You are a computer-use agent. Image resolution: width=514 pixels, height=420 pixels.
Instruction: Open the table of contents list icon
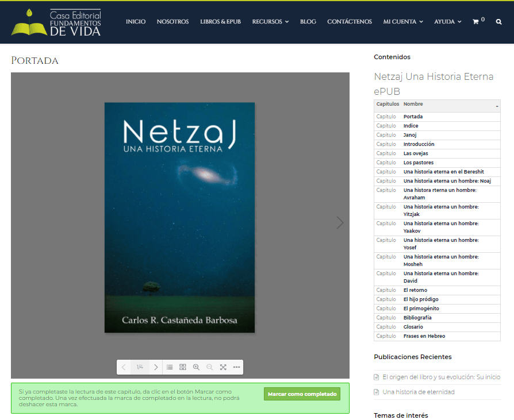tap(170, 367)
